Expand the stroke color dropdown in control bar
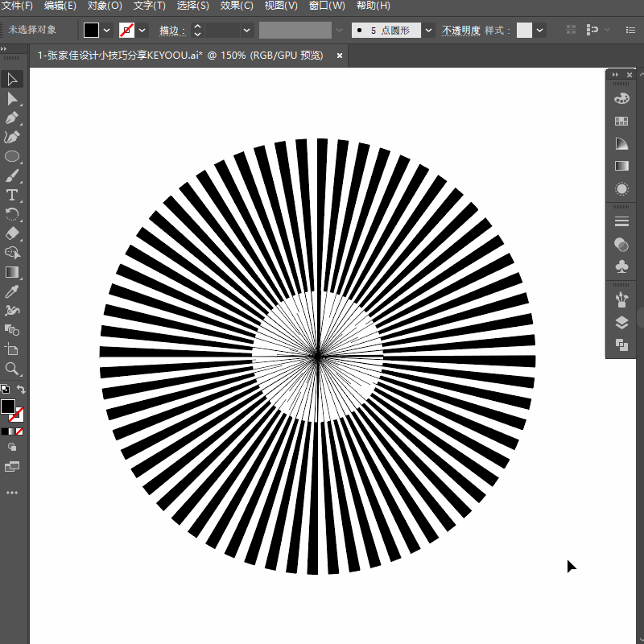 [x=142, y=30]
